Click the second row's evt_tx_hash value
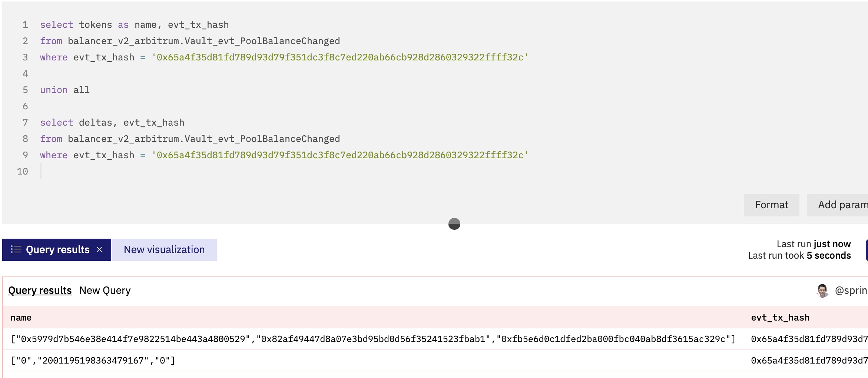Viewport: 868px width, 378px height. [809, 361]
